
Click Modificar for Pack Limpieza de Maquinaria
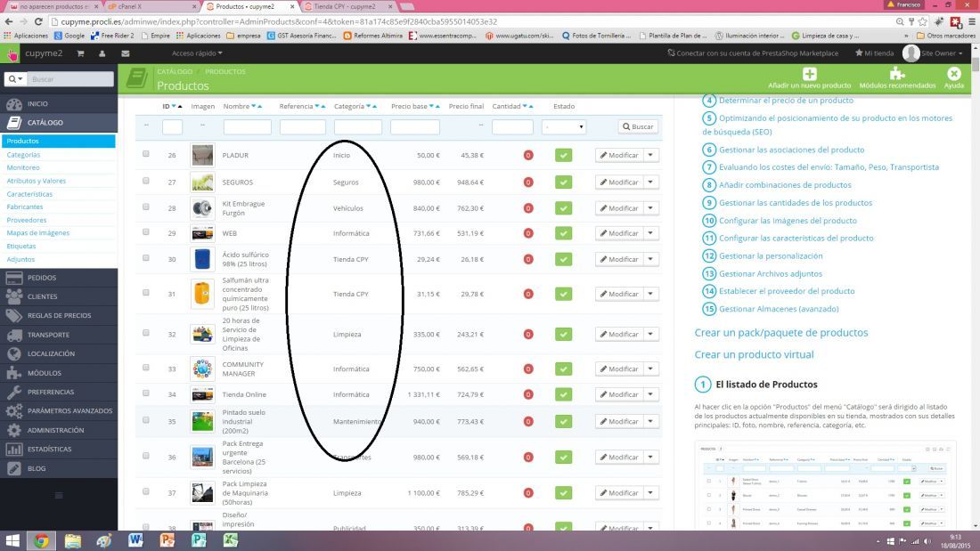pos(619,493)
